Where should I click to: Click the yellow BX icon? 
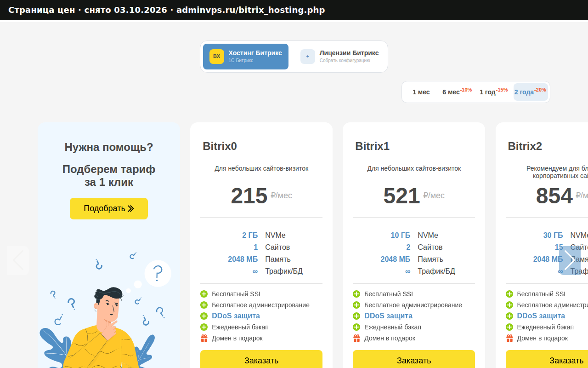217,57
